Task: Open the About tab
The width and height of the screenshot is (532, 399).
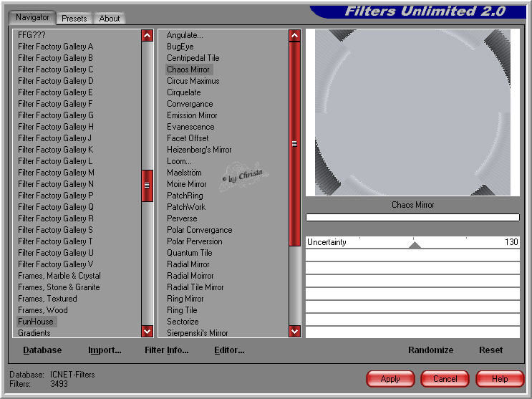Action: 110,19
